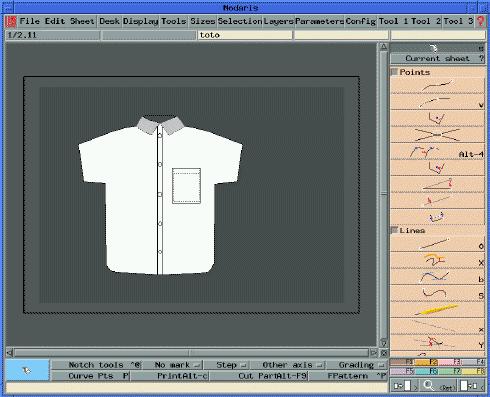Pick the crossed-lines intersection point tool
The width and height of the screenshot is (490, 397).
[437, 134]
